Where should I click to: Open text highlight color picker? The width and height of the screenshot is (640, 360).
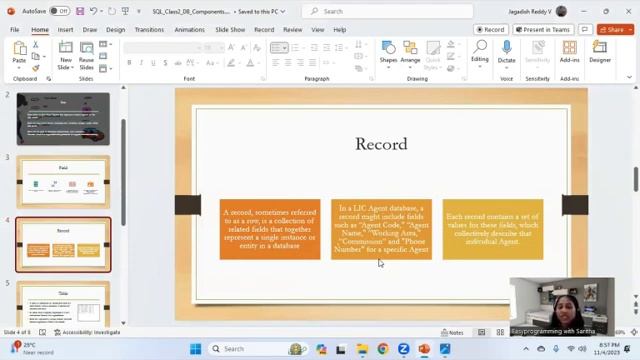[231, 63]
